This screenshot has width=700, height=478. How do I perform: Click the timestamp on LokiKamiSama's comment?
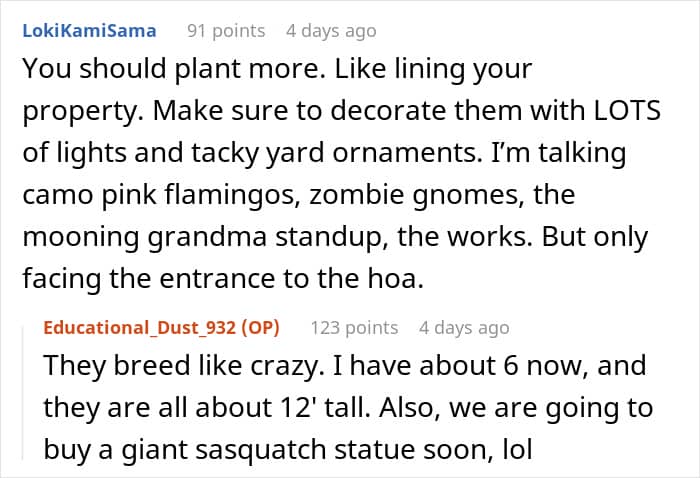pyautogui.click(x=331, y=30)
